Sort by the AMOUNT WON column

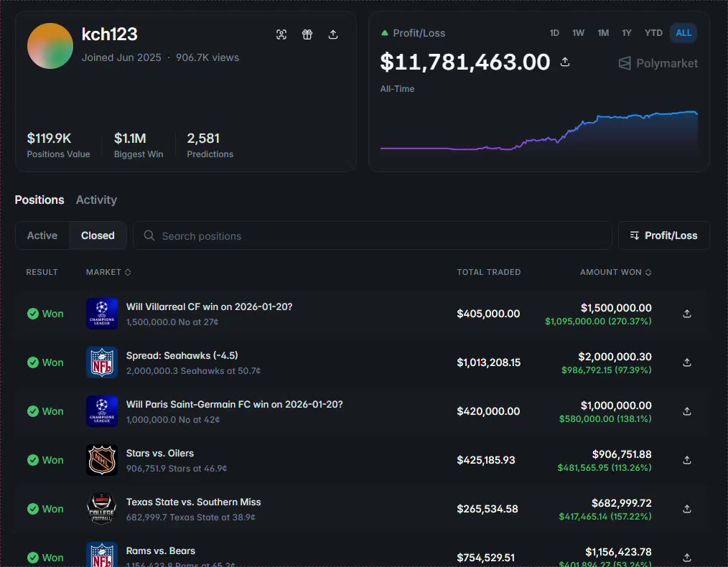(616, 272)
